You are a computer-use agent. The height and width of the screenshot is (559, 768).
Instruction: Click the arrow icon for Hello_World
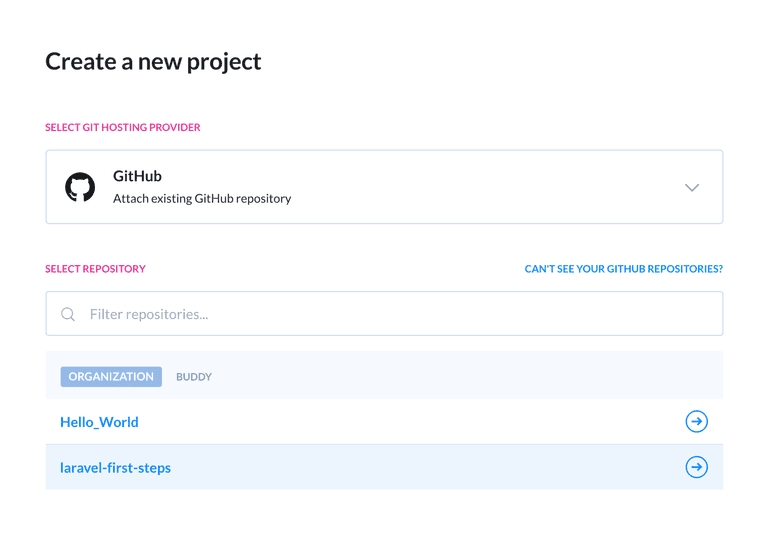696,421
